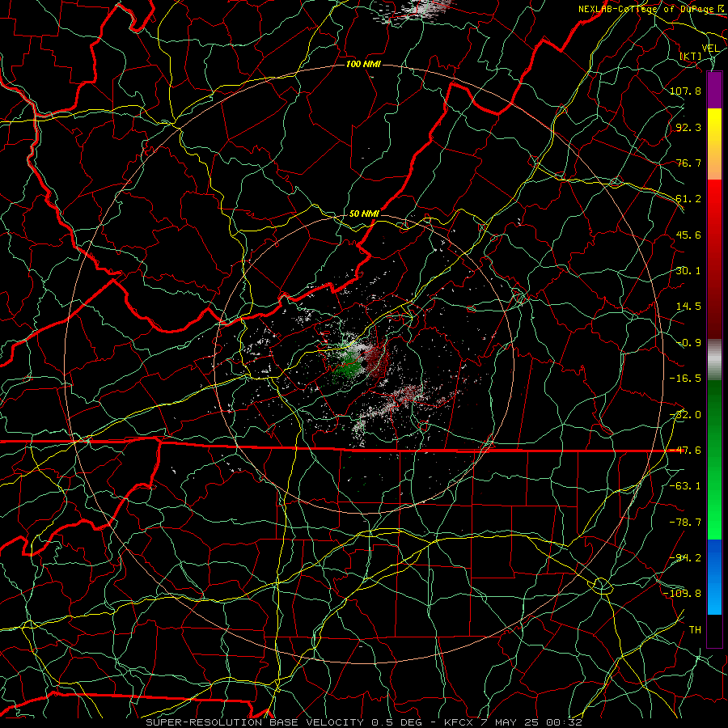
Task: Click the -32.0 scale value
Action: pos(685,415)
